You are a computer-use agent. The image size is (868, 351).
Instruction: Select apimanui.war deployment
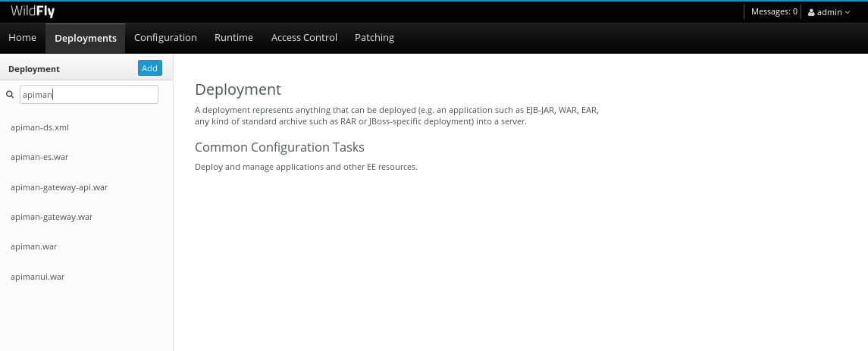pyautogui.click(x=86, y=277)
